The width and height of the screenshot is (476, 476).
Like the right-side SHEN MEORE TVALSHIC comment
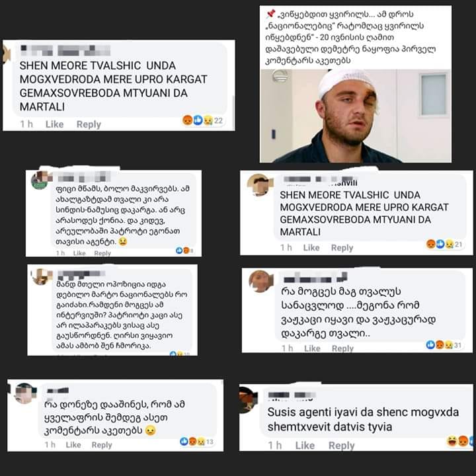311,248
